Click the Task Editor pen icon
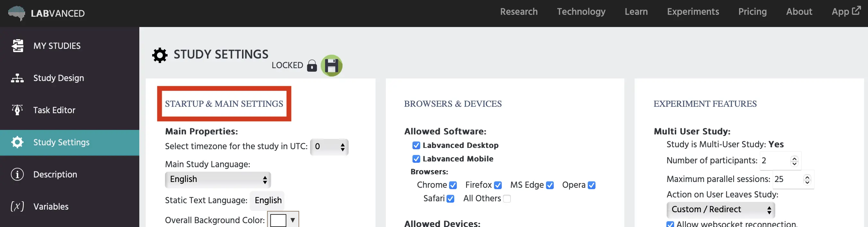This screenshot has height=227, width=868. coord(18,110)
